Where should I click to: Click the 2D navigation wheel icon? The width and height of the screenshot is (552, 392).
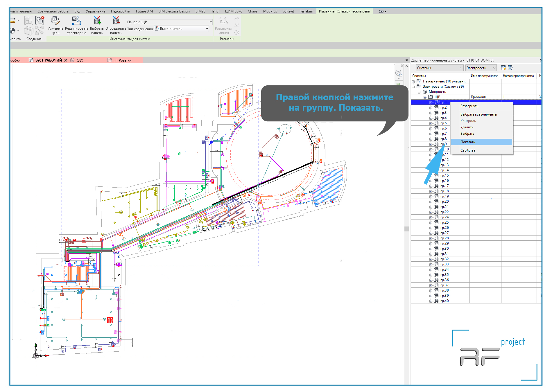click(x=398, y=73)
